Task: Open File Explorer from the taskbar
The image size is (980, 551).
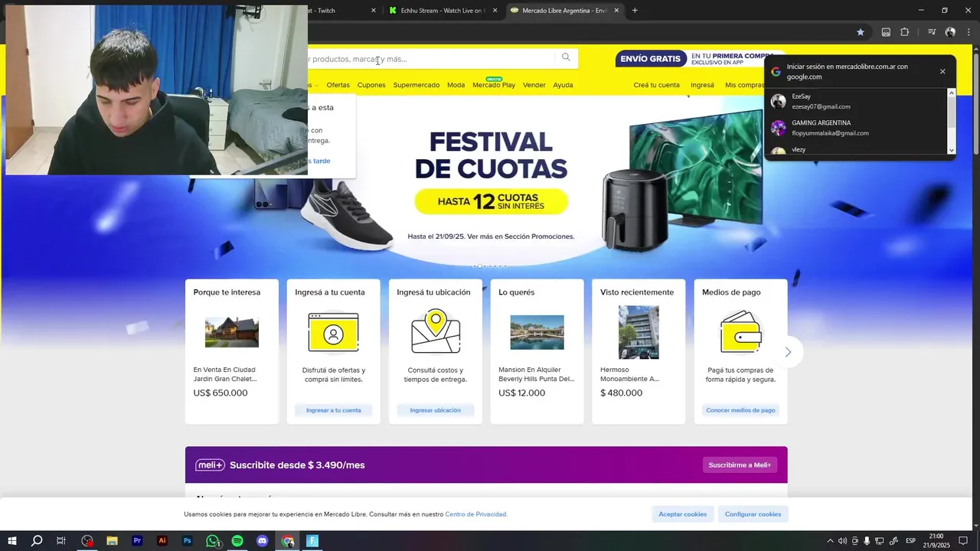Action: tap(112, 541)
